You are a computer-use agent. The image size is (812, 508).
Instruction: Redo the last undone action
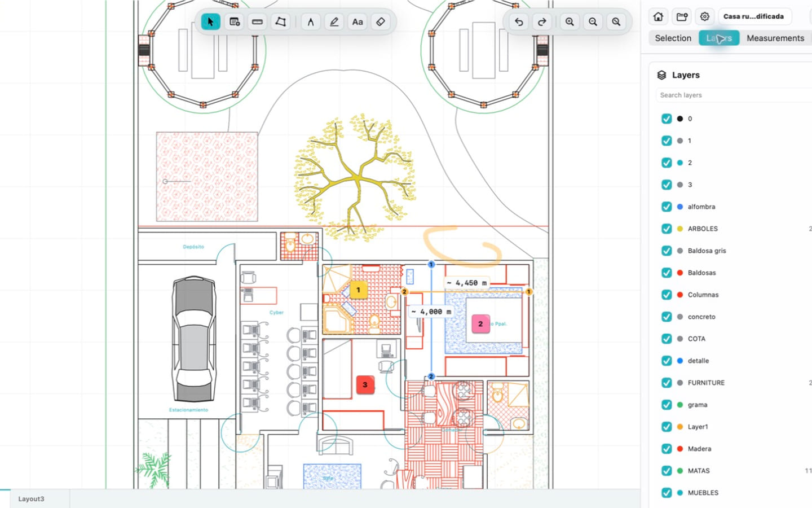[542, 22]
